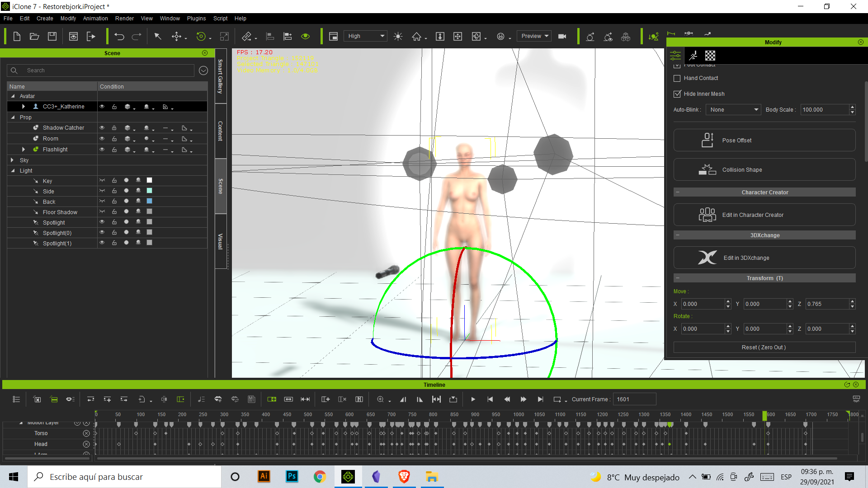This screenshot has width=868, height=488.
Task: Click the timeline Zoom in magnifier icon
Action: 381,399
